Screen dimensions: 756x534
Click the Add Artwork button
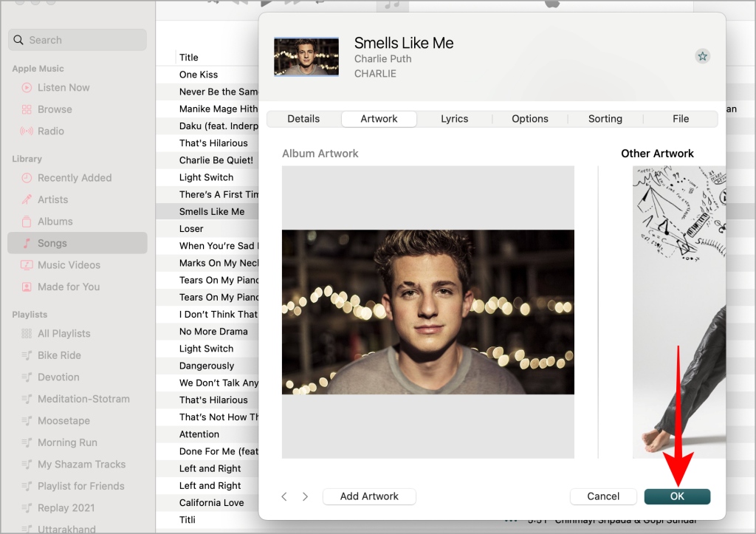click(369, 496)
